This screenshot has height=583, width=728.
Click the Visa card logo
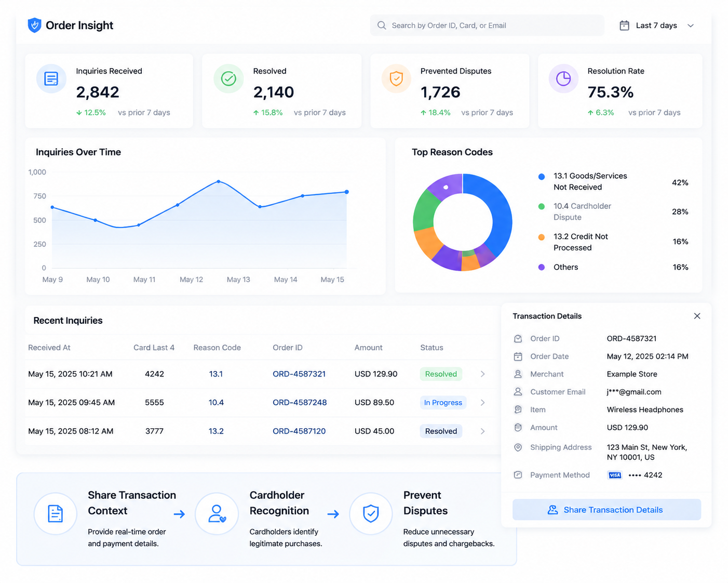click(x=615, y=475)
